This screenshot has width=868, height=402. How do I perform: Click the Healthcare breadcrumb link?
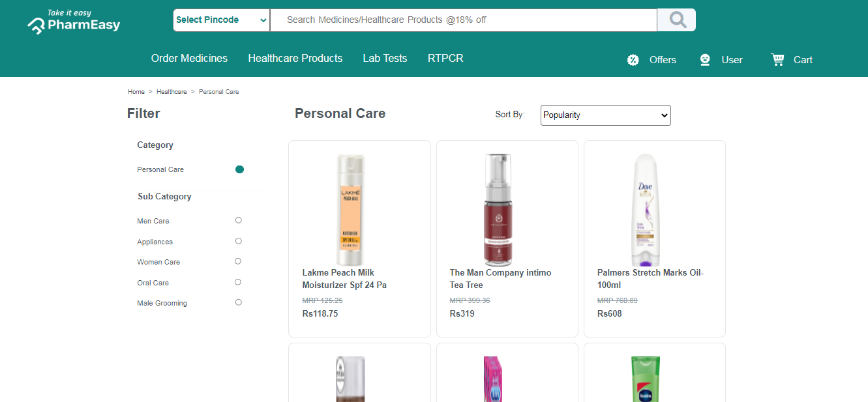pos(172,92)
